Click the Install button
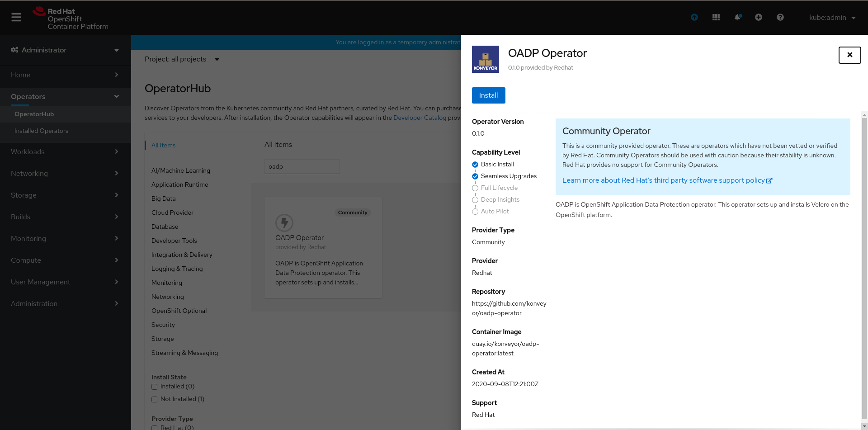The width and height of the screenshot is (868, 430). tap(489, 95)
